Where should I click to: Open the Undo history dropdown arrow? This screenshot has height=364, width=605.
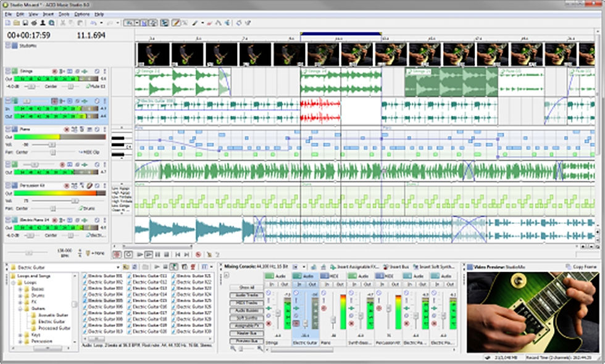[x=101, y=23]
